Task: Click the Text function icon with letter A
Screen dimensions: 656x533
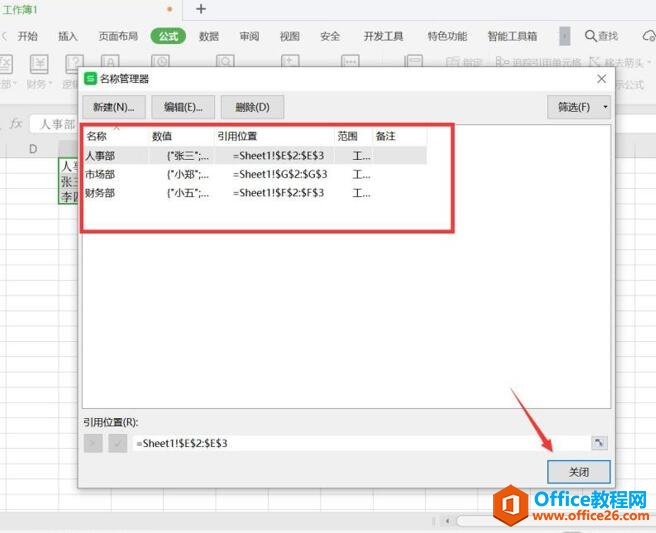Action: (x=110, y=61)
